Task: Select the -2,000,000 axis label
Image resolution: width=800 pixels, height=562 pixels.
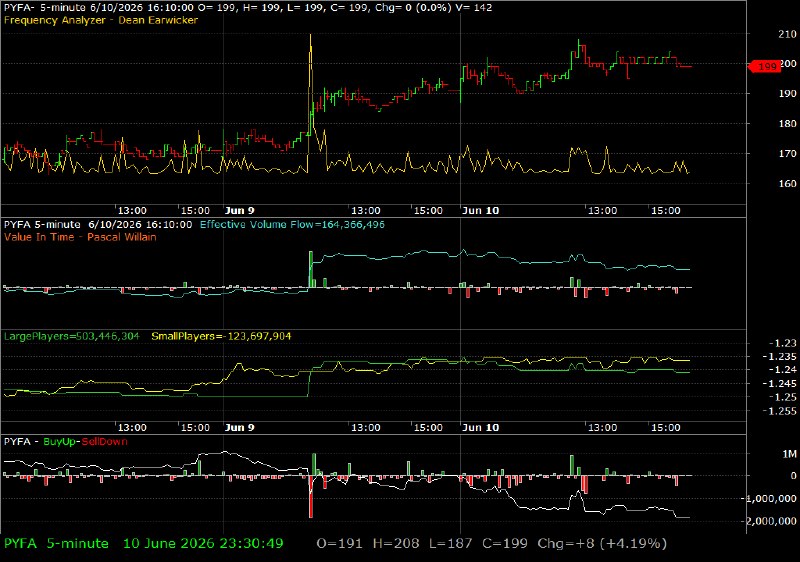Action: 771,521
